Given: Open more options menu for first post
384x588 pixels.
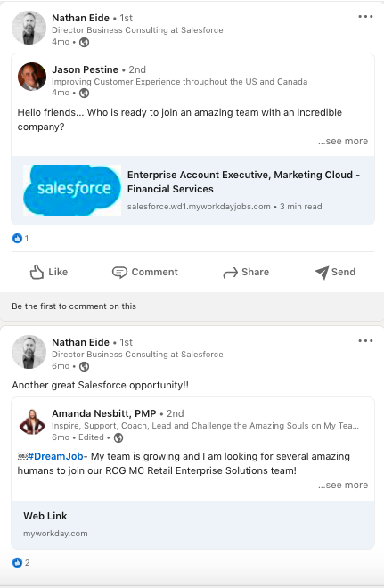Looking at the screenshot, I should pos(365,17).
